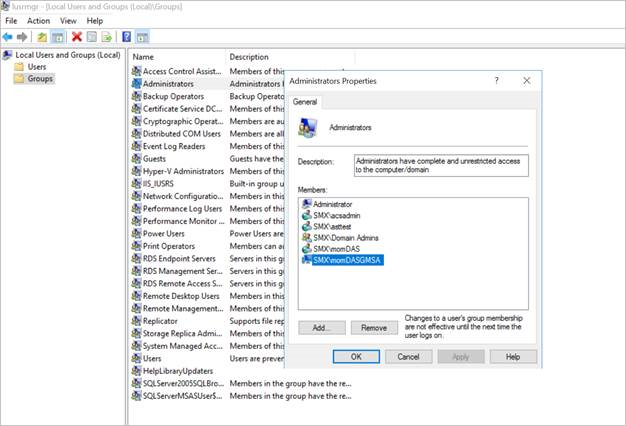This screenshot has height=426, width=626.
Task: Select Administrators group in list
Action: point(168,84)
